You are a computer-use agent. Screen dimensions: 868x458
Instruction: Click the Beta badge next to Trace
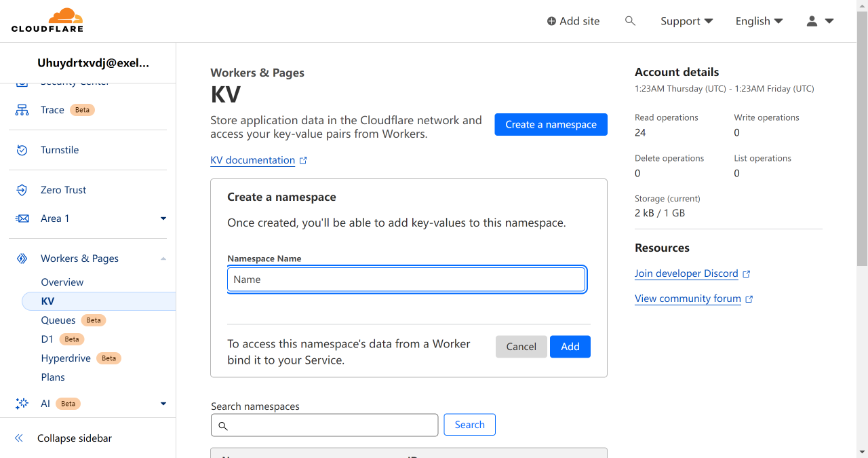point(82,110)
